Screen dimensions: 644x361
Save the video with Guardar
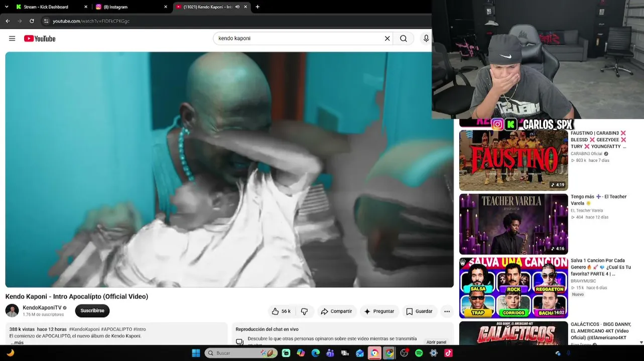click(x=419, y=311)
